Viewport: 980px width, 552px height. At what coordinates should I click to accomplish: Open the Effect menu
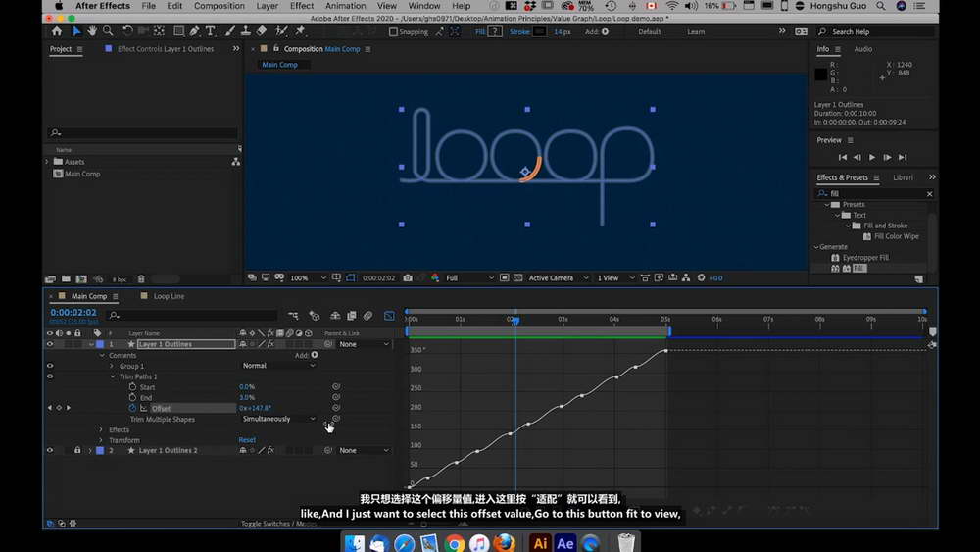pos(302,6)
